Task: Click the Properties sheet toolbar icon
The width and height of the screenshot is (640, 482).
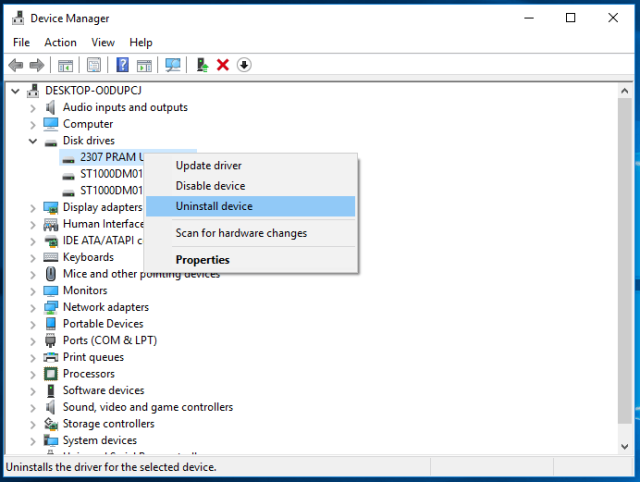Action: [x=94, y=65]
